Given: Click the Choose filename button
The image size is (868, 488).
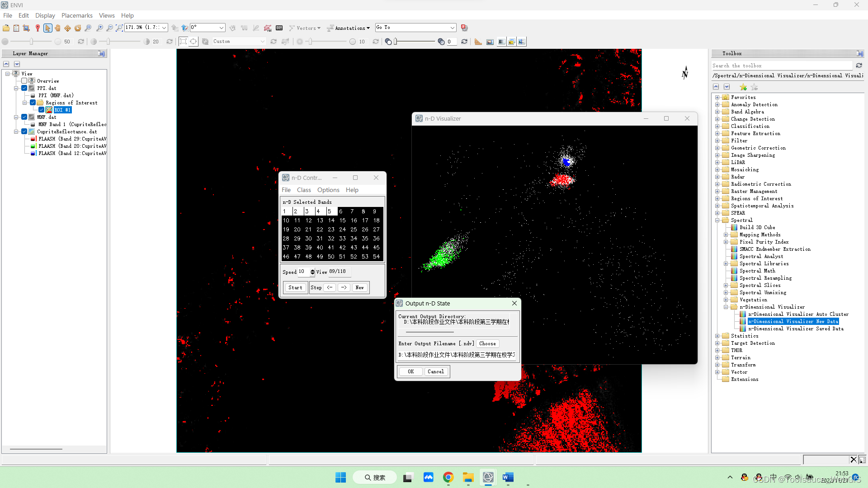Looking at the screenshot, I should point(487,343).
